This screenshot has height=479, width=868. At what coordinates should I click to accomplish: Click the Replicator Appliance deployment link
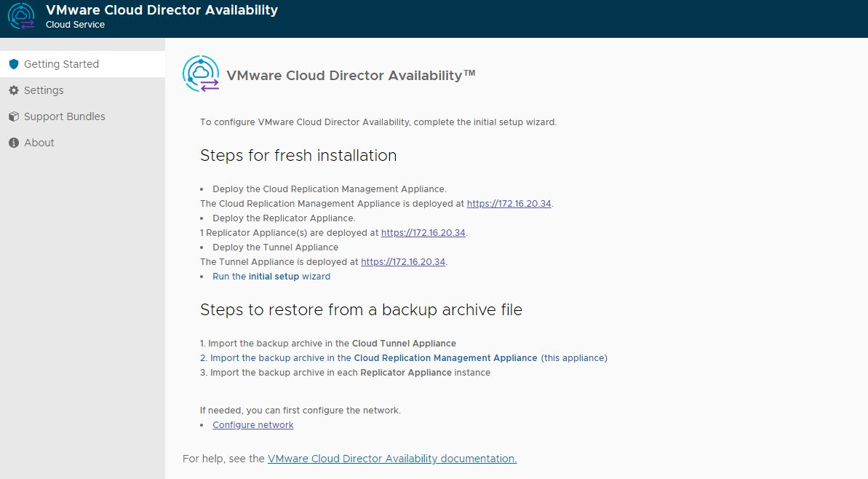(x=423, y=232)
